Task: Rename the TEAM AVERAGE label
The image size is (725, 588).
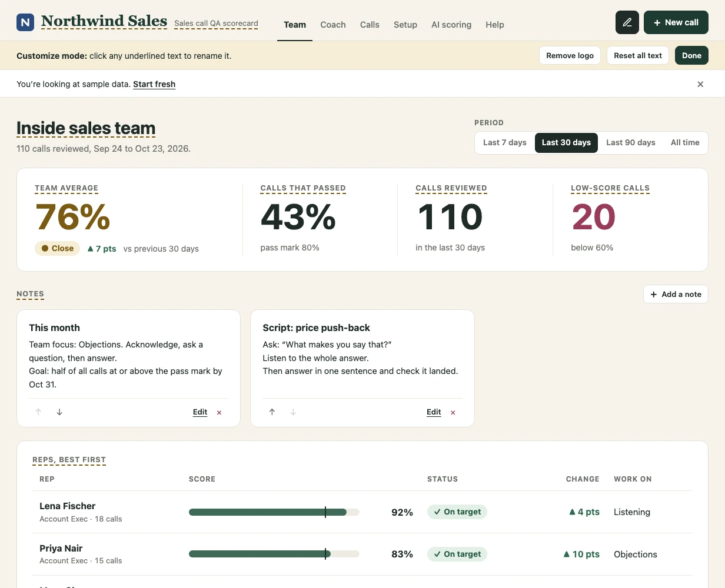Action: (66, 188)
